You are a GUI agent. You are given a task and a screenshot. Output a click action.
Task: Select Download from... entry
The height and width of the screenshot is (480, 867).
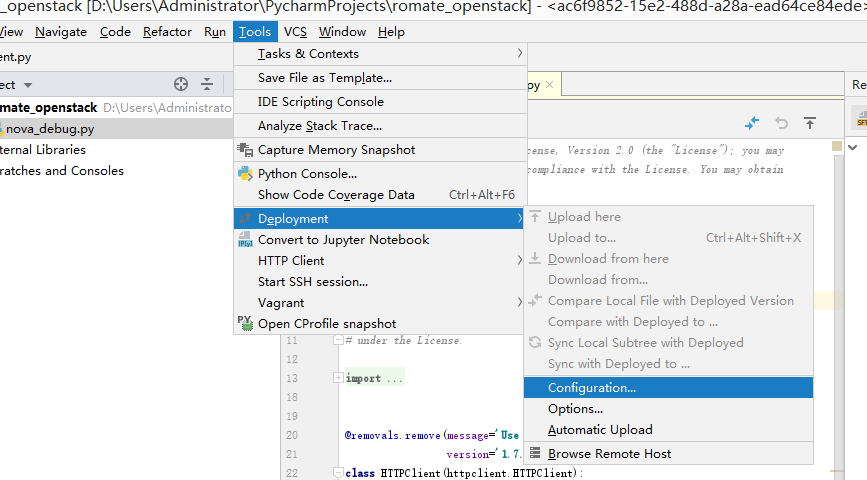668,280
